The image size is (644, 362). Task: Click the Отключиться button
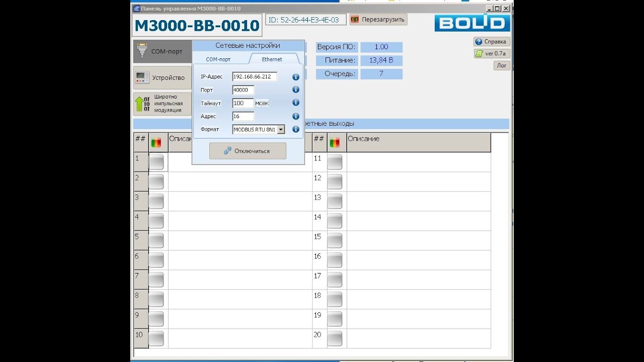(x=248, y=151)
